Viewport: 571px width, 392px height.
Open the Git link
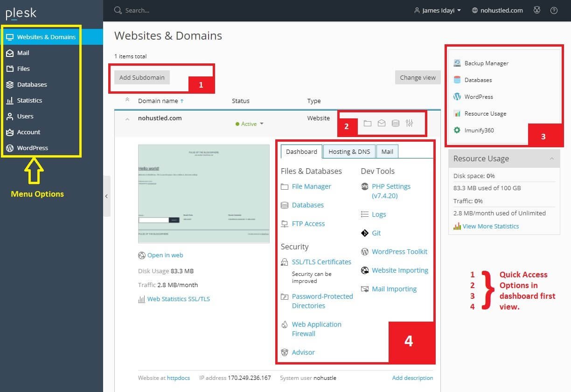[376, 233]
